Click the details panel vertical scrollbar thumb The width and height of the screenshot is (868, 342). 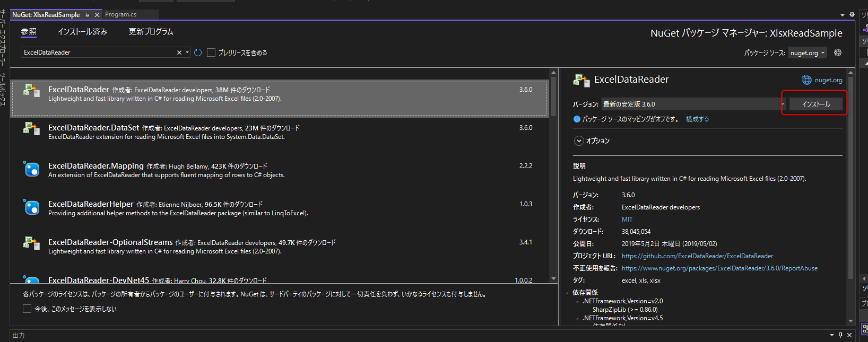(x=850, y=178)
